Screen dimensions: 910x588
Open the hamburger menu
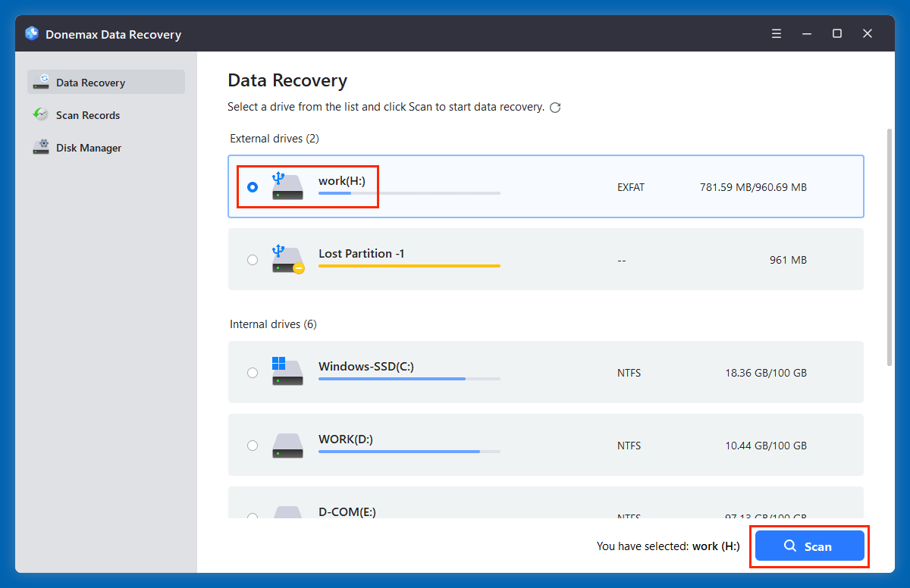tap(777, 33)
